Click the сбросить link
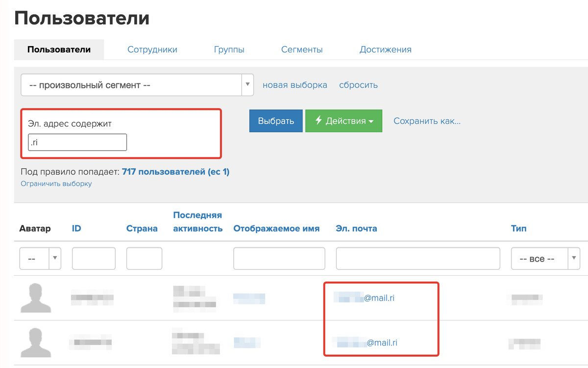The width and height of the screenshot is (588, 368). click(x=358, y=85)
